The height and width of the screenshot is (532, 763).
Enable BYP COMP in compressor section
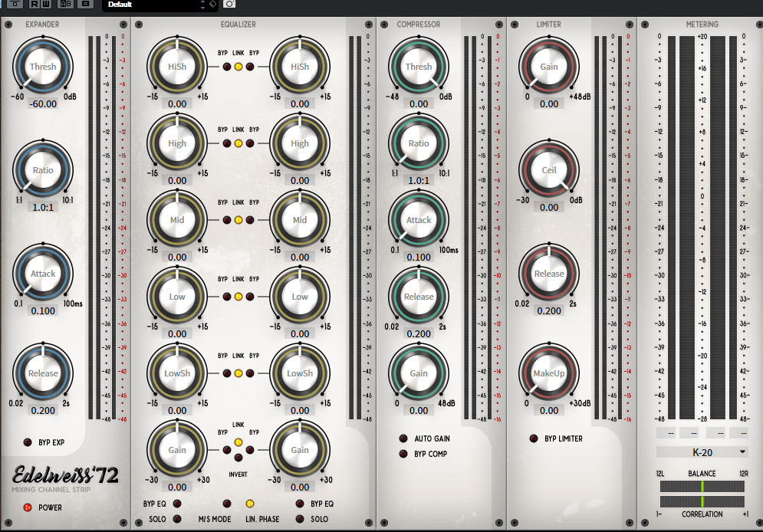pyautogui.click(x=403, y=454)
